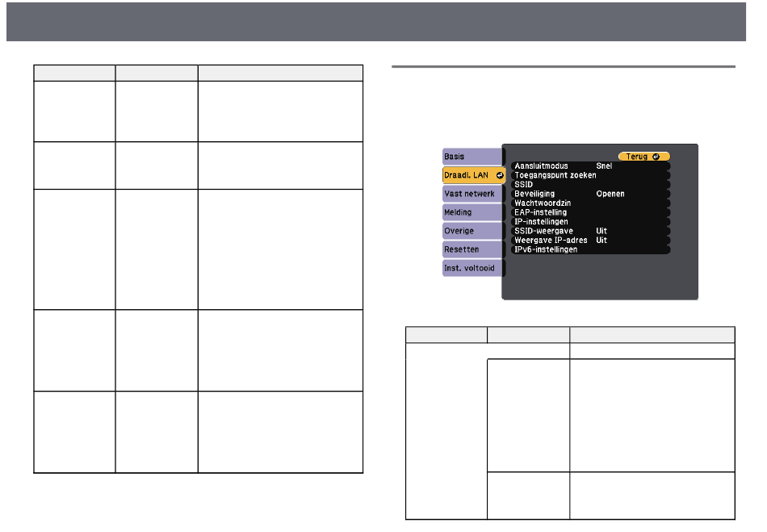
Task: Open the Melding menu tab
Action: point(472,212)
